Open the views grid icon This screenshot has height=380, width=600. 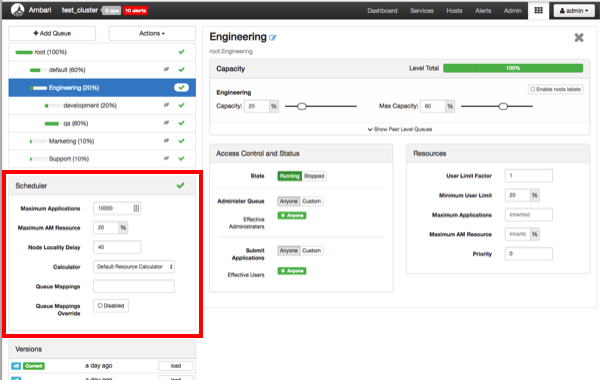(x=538, y=10)
